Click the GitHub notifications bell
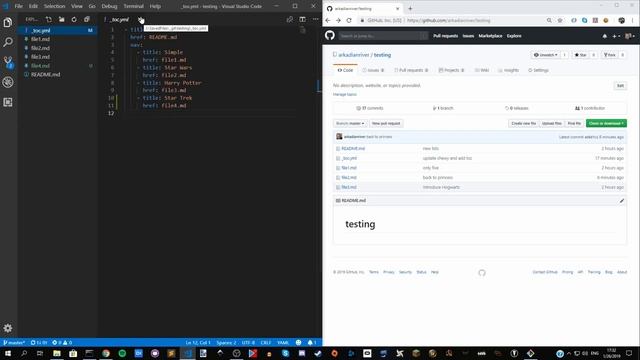 click(x=604, y=36)
